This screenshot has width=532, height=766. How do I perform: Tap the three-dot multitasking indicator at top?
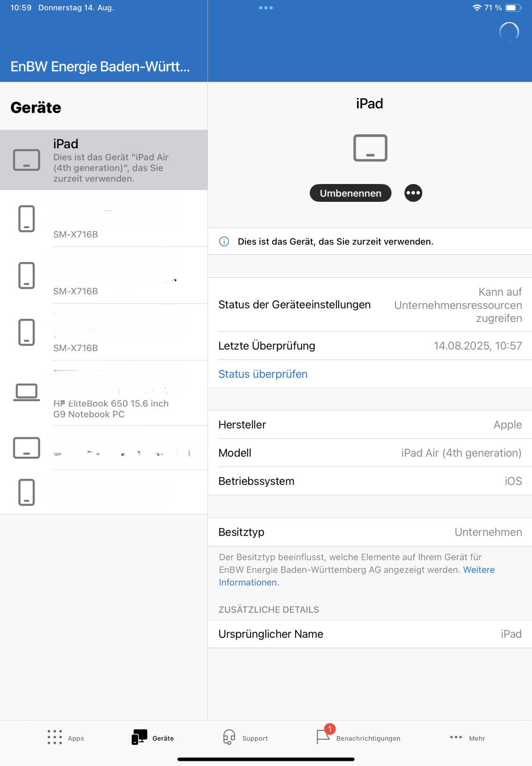pyautogui.click(x=266, y=8)
